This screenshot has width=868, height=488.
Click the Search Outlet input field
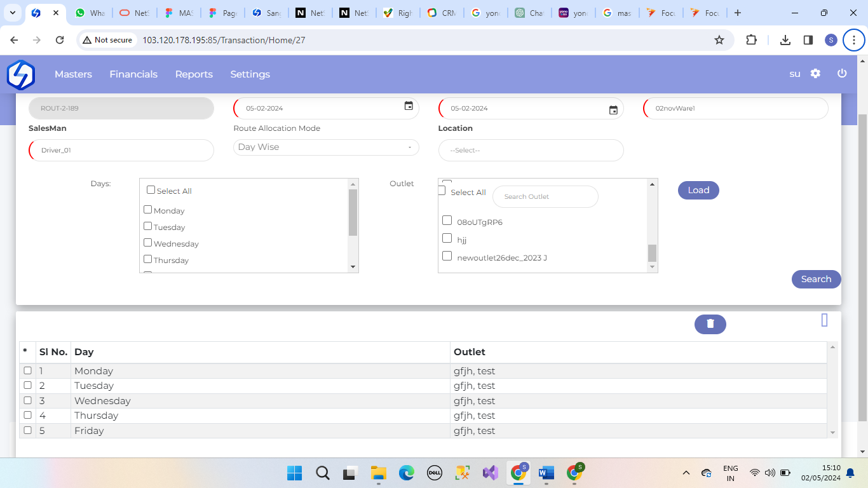click(545, 197)
